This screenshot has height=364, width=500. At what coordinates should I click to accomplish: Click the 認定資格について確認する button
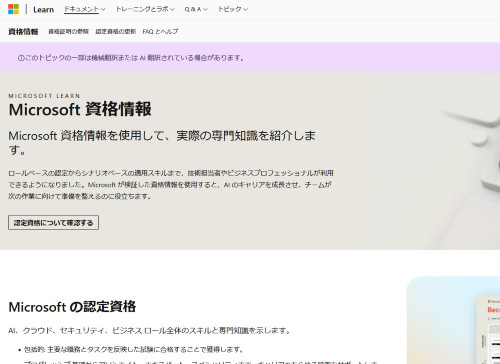53,223
